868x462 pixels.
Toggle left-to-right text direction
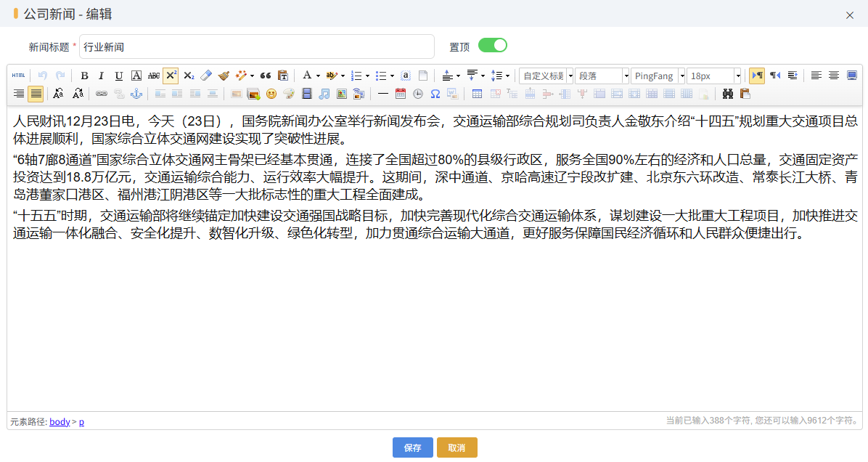(757, 76)
